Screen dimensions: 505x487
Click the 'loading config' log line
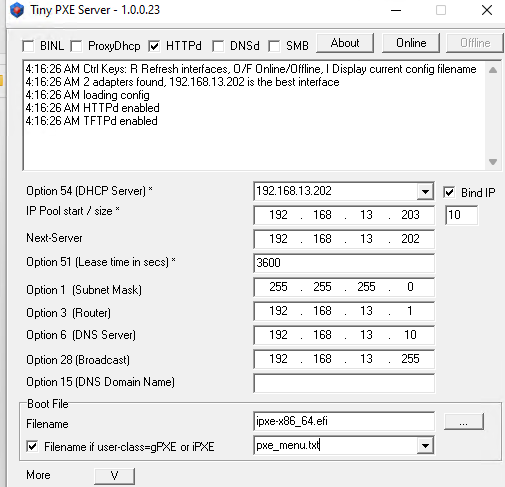[x=87, y=95]
